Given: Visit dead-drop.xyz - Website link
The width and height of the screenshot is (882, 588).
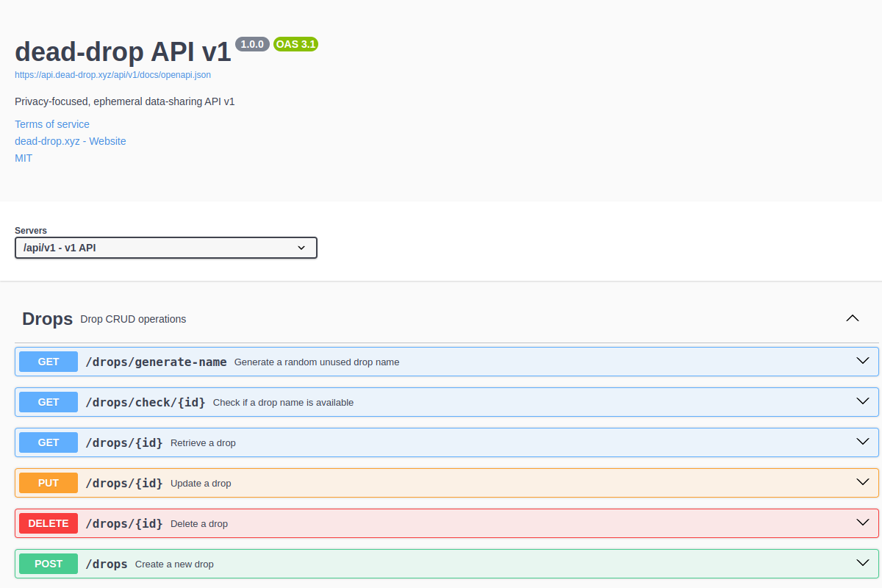Looking at the screenshot, I should click(71, 141).
